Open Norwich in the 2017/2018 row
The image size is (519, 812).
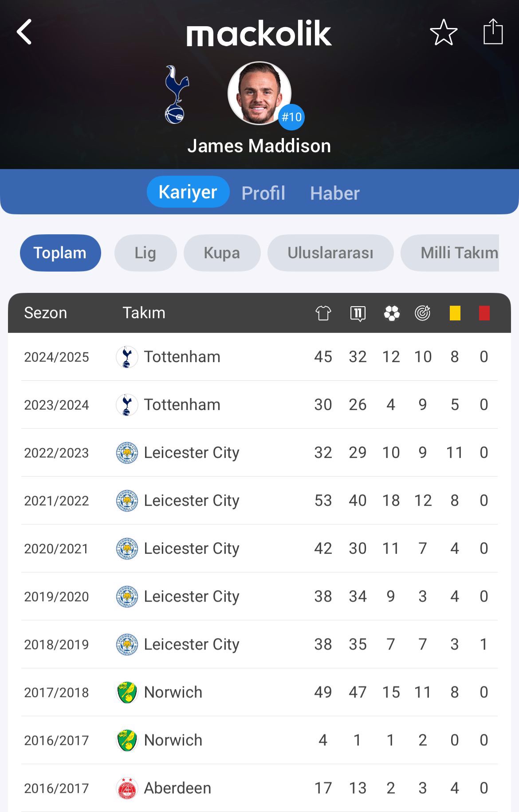pyautogui.click(x=159, y=692)
